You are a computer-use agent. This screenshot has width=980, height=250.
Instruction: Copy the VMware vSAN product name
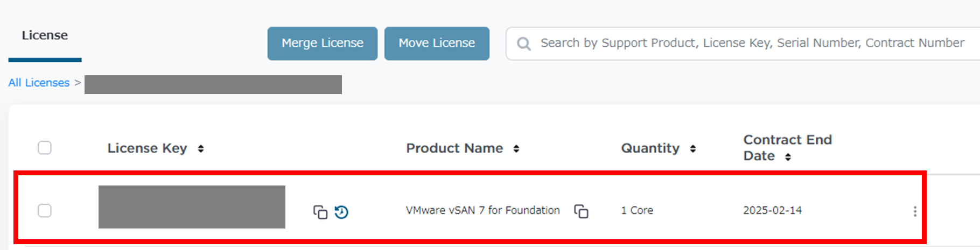[581, 211]
